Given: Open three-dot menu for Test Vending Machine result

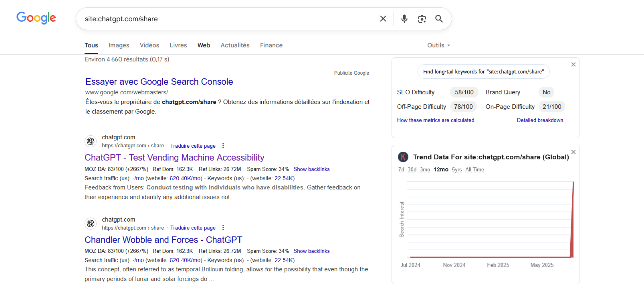Looking at the screenshot, I should pyautogui.click(x=223, y=146).
